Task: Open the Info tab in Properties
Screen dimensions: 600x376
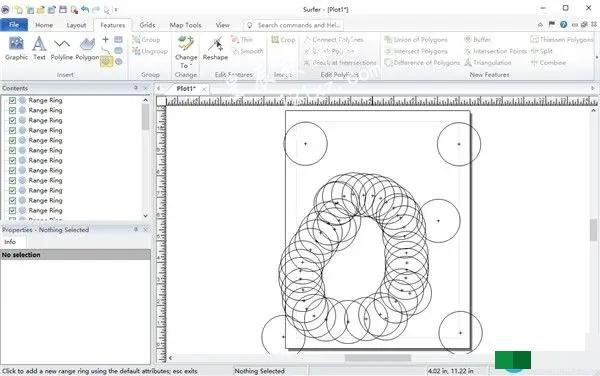Action: pyautogui.click(x=10, y=242)
